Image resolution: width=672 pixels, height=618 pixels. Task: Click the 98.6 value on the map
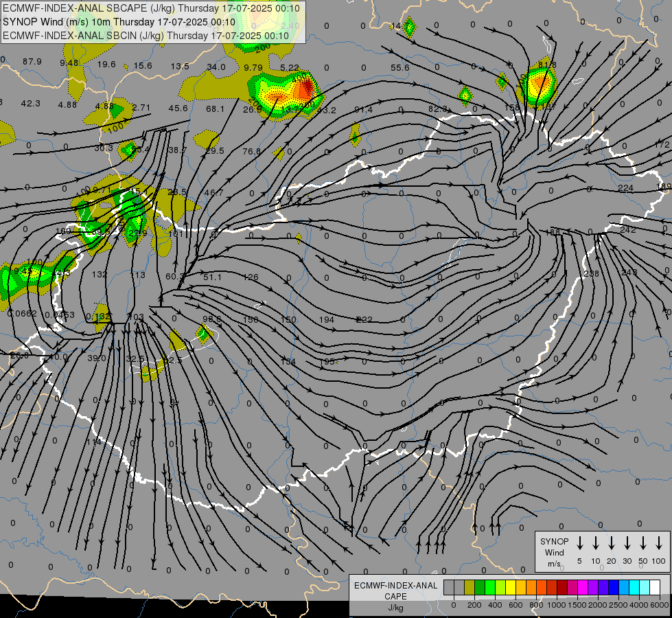[211, 319]
